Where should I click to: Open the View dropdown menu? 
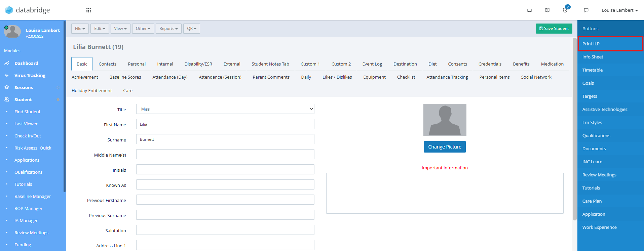[x=120, y=29]
